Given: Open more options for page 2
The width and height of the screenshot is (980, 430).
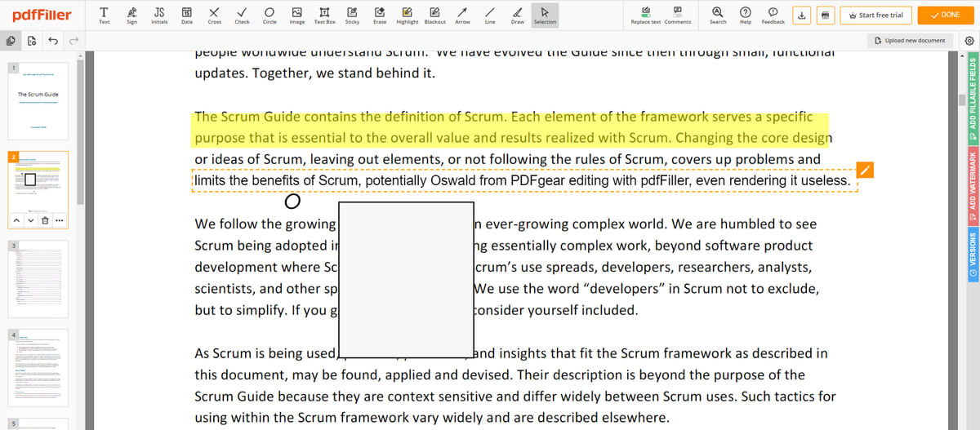Looking at the screenshot, I should (x=59, y=221).
